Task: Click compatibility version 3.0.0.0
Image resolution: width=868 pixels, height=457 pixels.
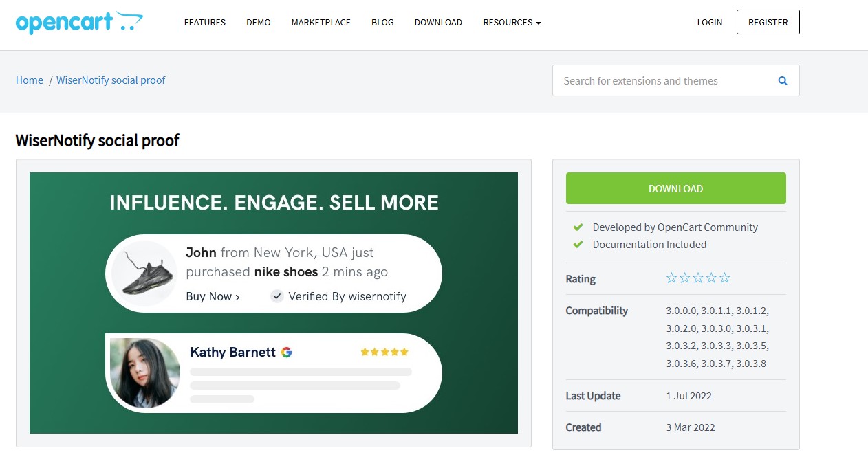Action: (681, 311)
